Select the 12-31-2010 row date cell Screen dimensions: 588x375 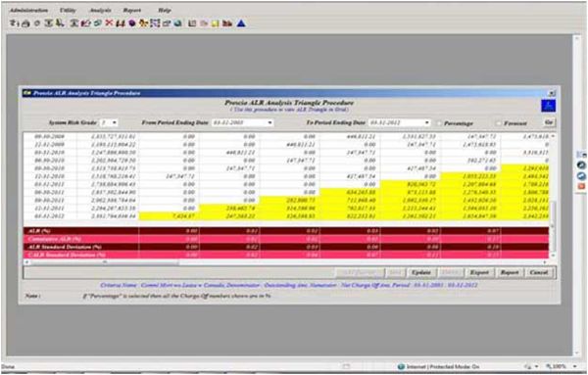50,176
